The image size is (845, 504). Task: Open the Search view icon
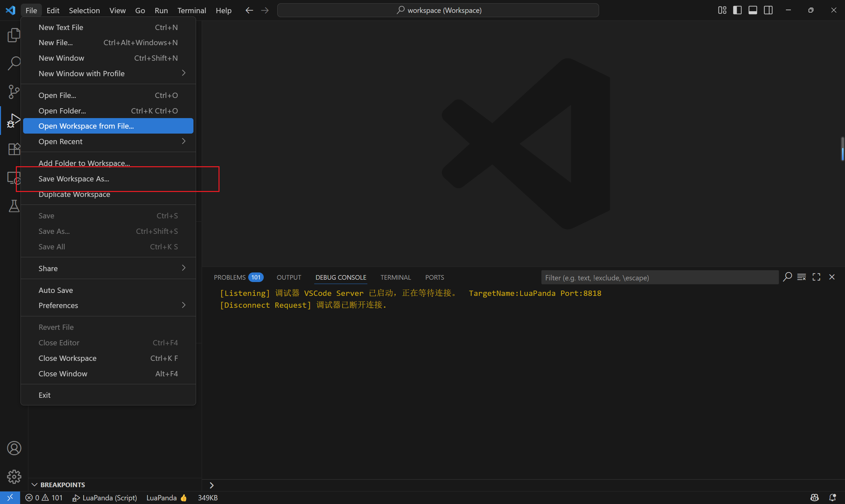click(14, 63)
